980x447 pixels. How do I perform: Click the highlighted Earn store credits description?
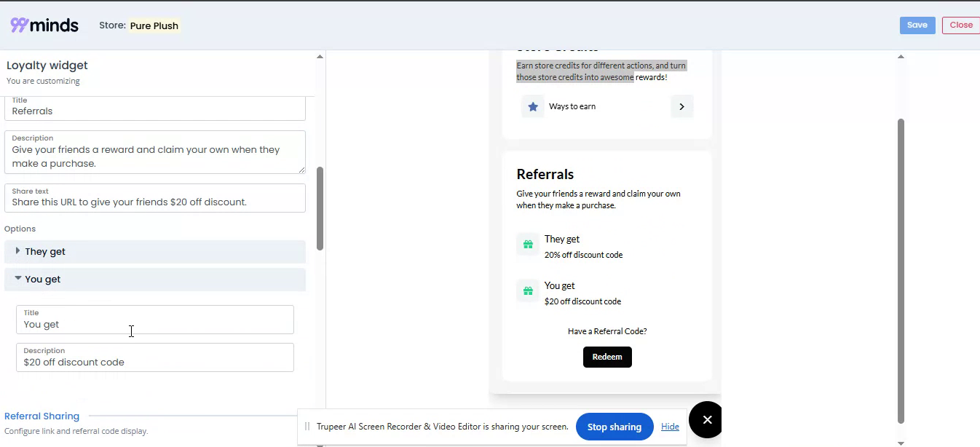pos(601,71)
